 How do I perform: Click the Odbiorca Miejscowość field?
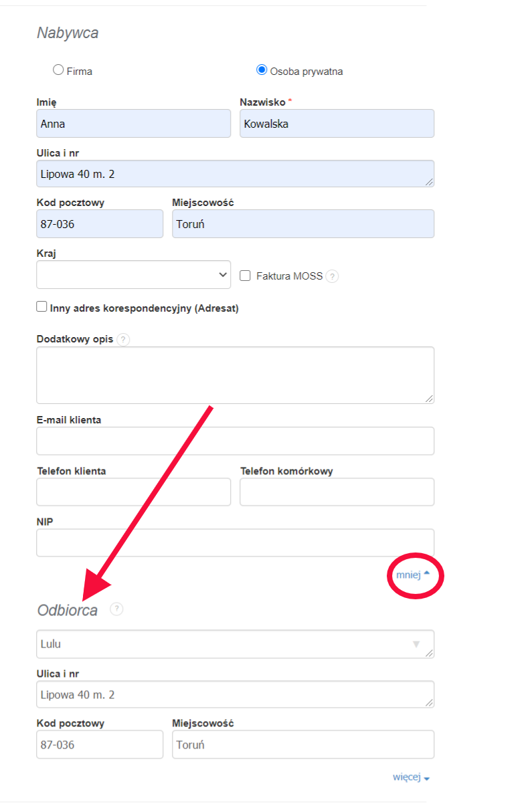(x=303, y=744)
